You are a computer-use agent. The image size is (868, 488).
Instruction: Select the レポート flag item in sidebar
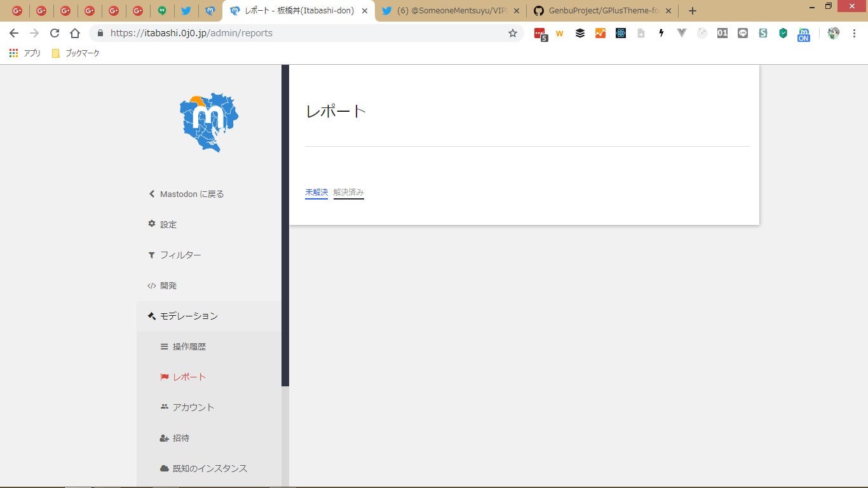[x=189, y=377]
